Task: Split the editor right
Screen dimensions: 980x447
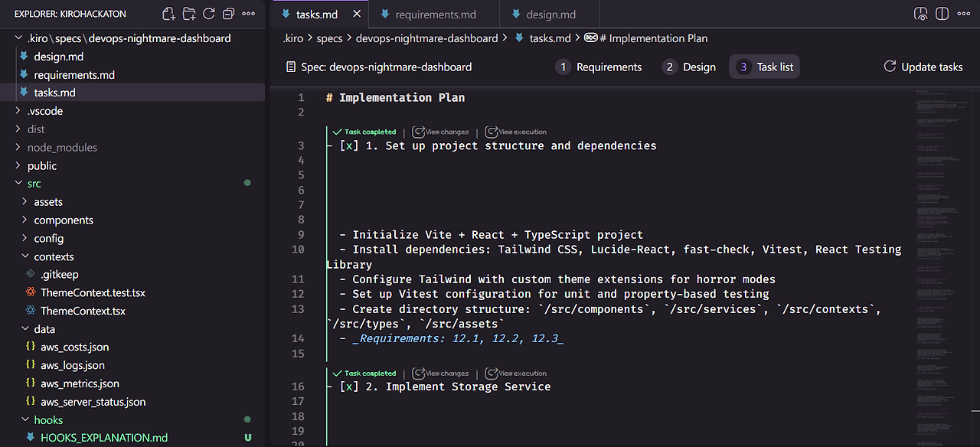Action: (x=942, y=14)
